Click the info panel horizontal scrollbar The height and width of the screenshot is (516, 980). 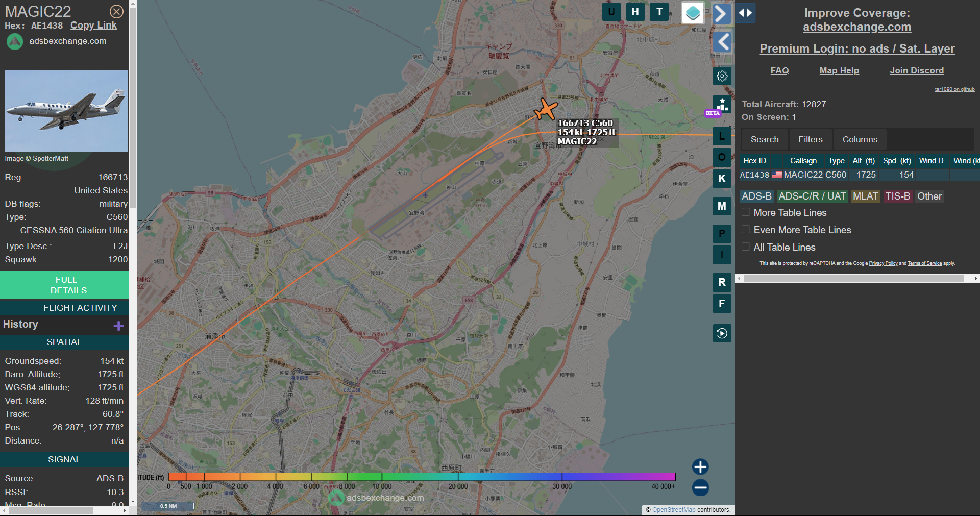pyautogui.click(x=50, y=510)
